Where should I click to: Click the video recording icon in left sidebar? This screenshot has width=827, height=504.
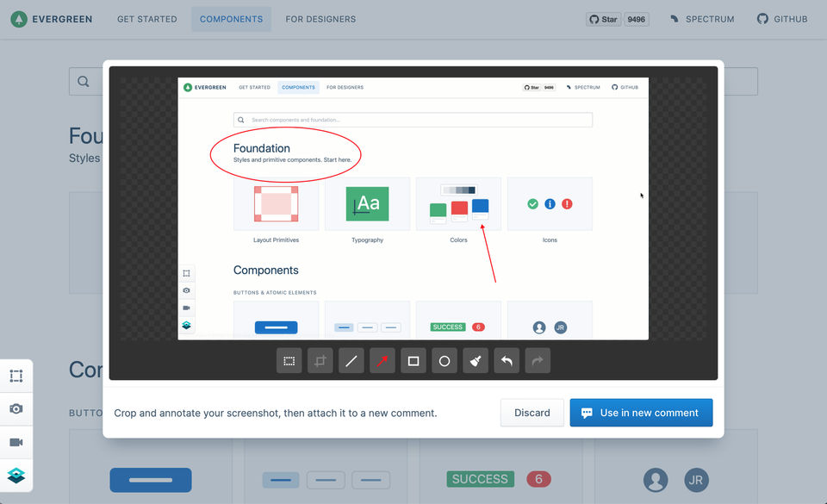pyautogui.click(x=16, y=442)
